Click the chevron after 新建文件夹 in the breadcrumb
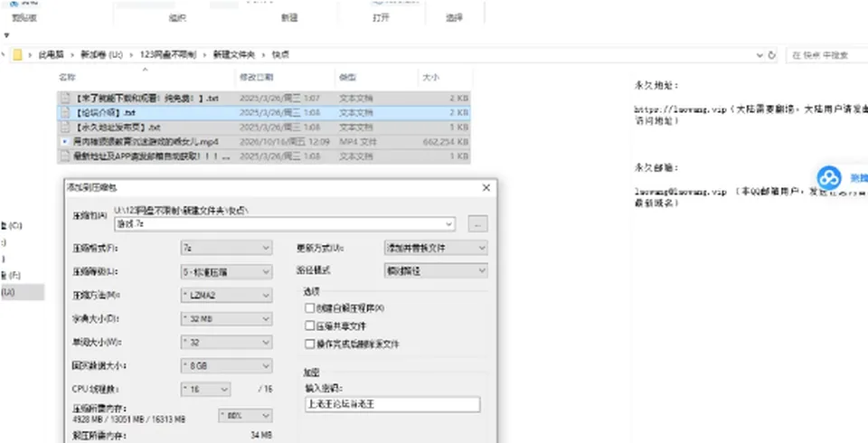 coord(263,55)
